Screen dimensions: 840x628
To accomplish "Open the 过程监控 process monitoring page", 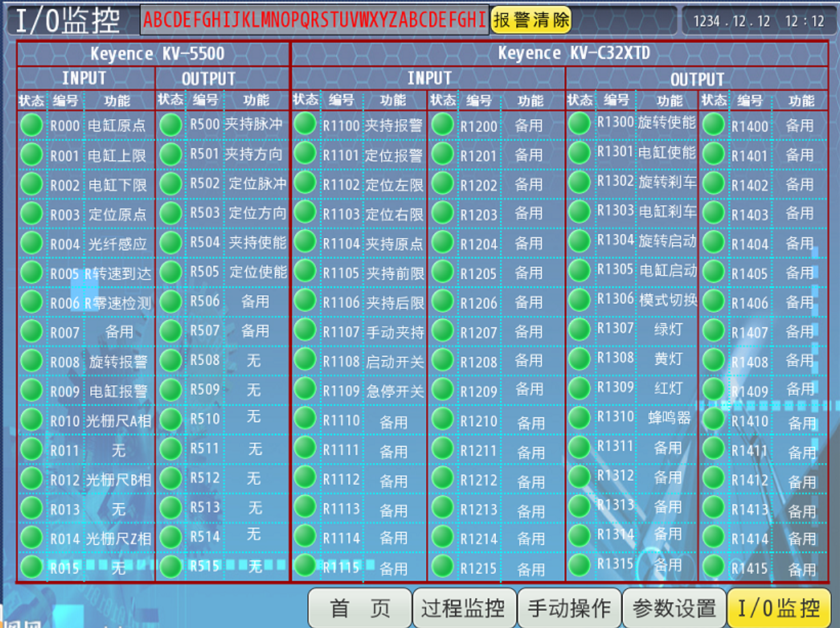I will [464, 608].
